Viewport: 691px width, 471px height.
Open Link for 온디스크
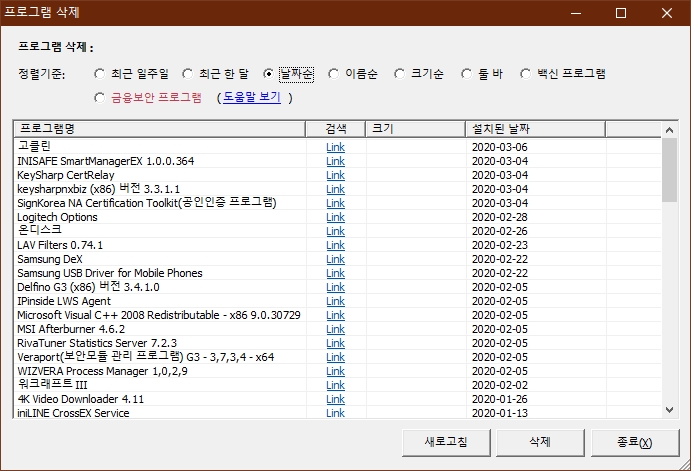(335, 231)
